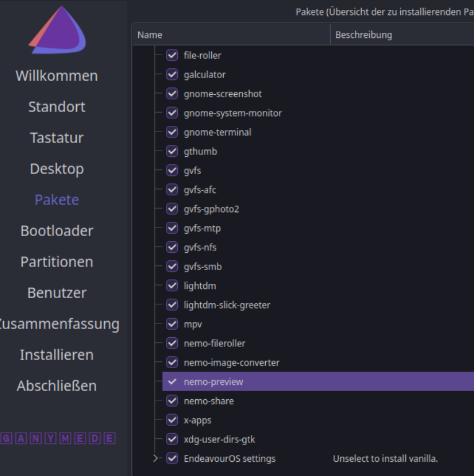
Task: Sort packages by Name column header
Action: (x=149, y=35)
